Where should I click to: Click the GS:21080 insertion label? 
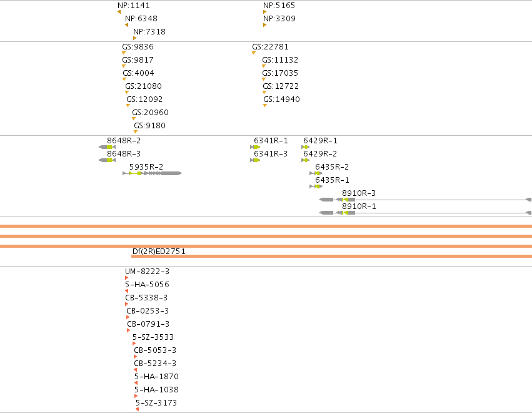click(x=144, y=86)
